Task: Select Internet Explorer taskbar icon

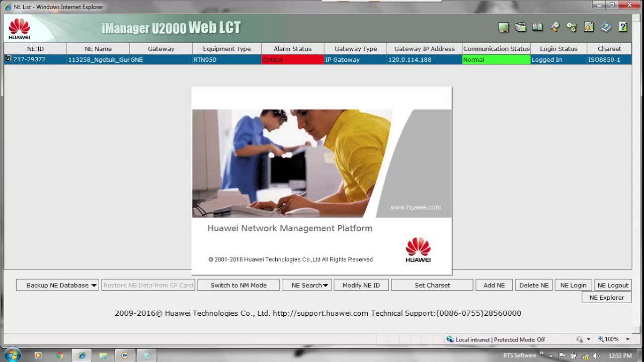Action: [x=82, y=355]
